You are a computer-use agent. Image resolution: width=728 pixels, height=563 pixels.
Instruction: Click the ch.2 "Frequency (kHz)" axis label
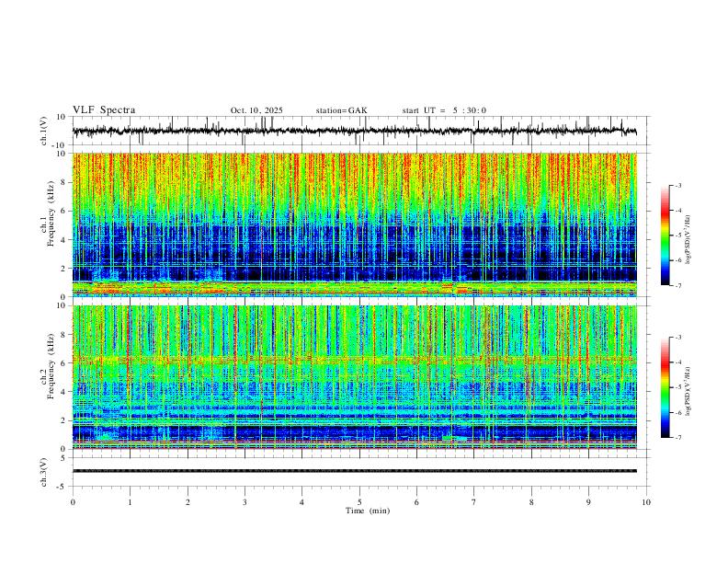pos(51,366)
